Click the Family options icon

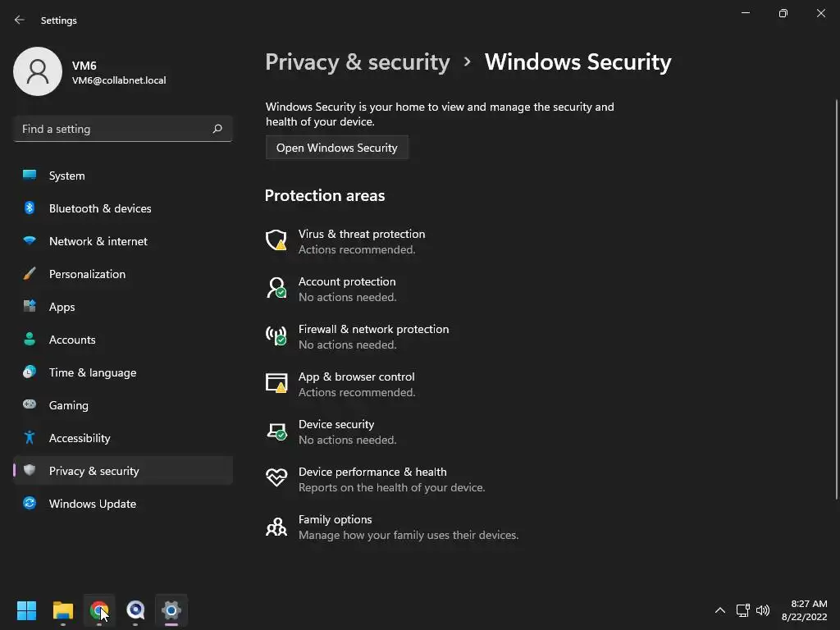click(276, 526)
